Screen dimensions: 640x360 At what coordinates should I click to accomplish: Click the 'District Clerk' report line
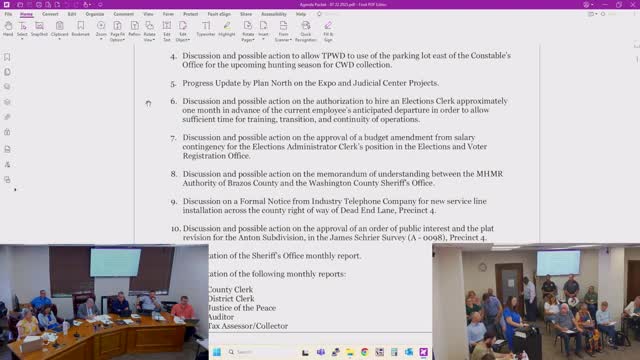point(231,298)
